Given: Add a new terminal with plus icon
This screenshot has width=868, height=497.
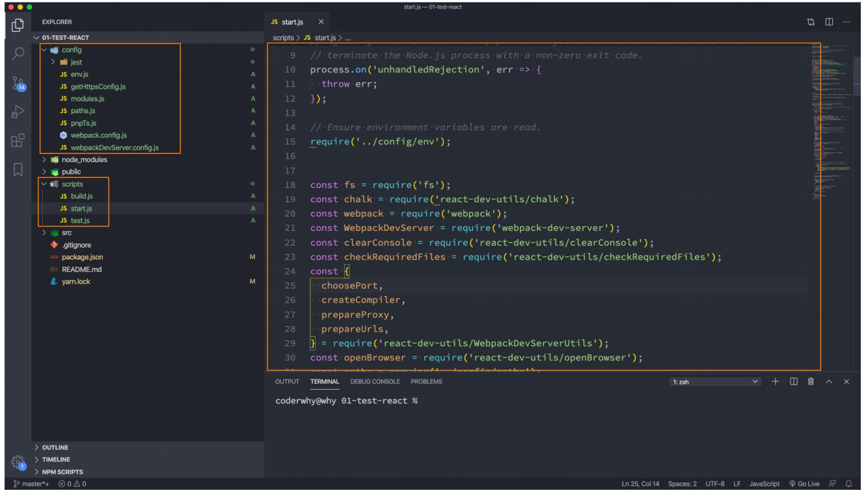Looking at the screenshot, I should (775, 382).
